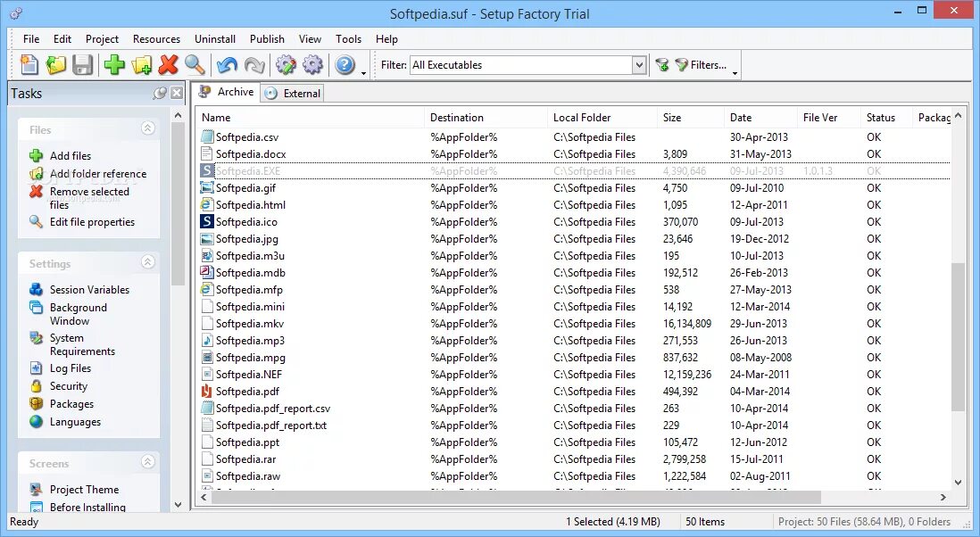Sort by File Ver column header
Image resolution: width=980 pixels, height=537 pixels.
pyautogui.click(x=829, y=118)
